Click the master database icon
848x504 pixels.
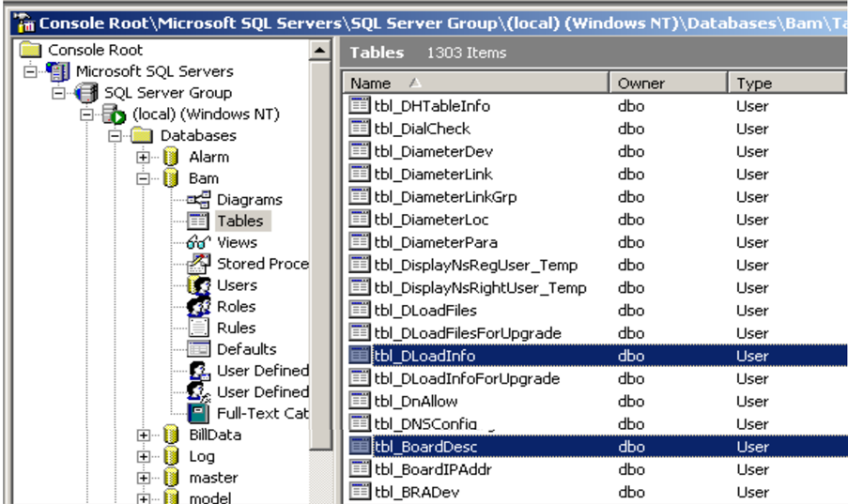coord(171,477)
